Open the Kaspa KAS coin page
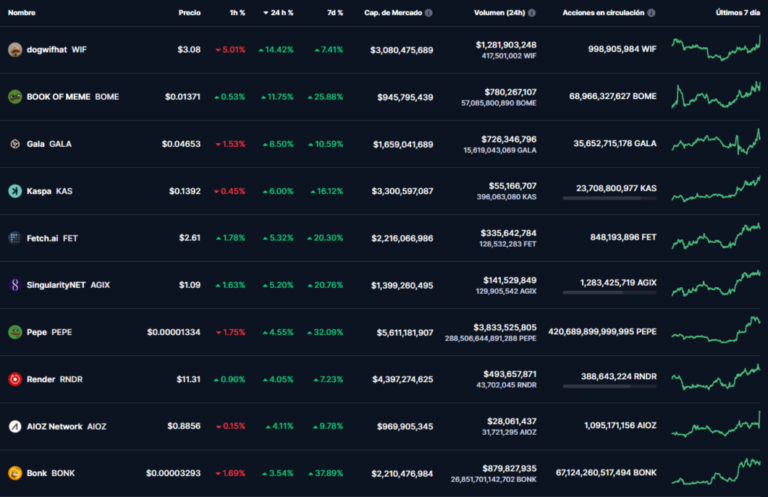768x497 pixels. point(49,191)
